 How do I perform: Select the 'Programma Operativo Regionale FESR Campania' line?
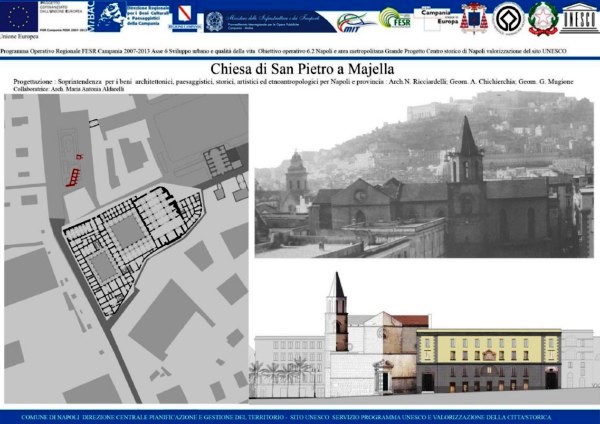point(283,51)
